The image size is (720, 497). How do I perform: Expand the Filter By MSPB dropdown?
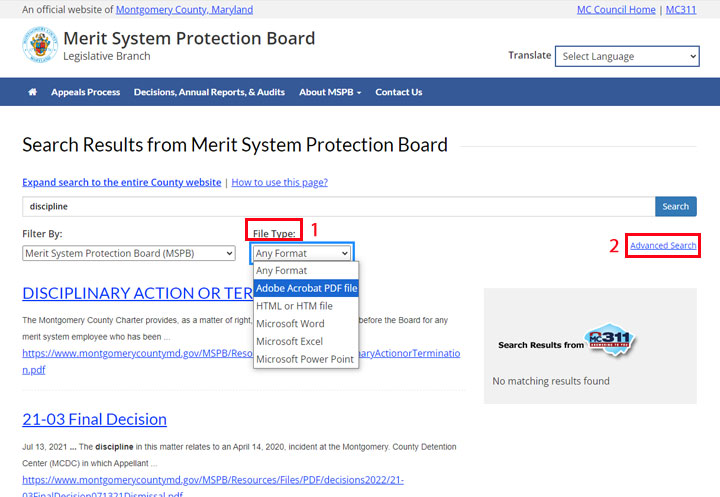click(x=129, y=254)
